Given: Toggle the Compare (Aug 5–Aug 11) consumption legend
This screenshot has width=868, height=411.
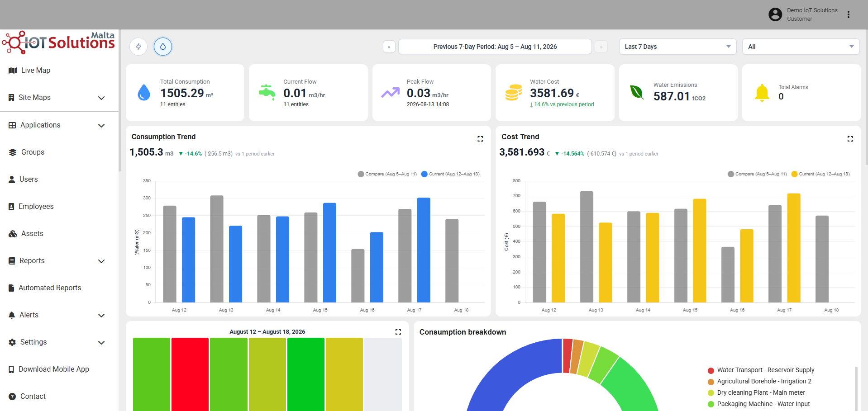Looking at the screenshot, I should click(x=387, y=174).
